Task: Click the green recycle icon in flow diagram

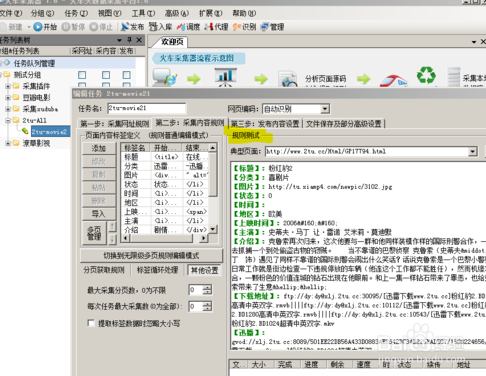Action: coord(426,75)
